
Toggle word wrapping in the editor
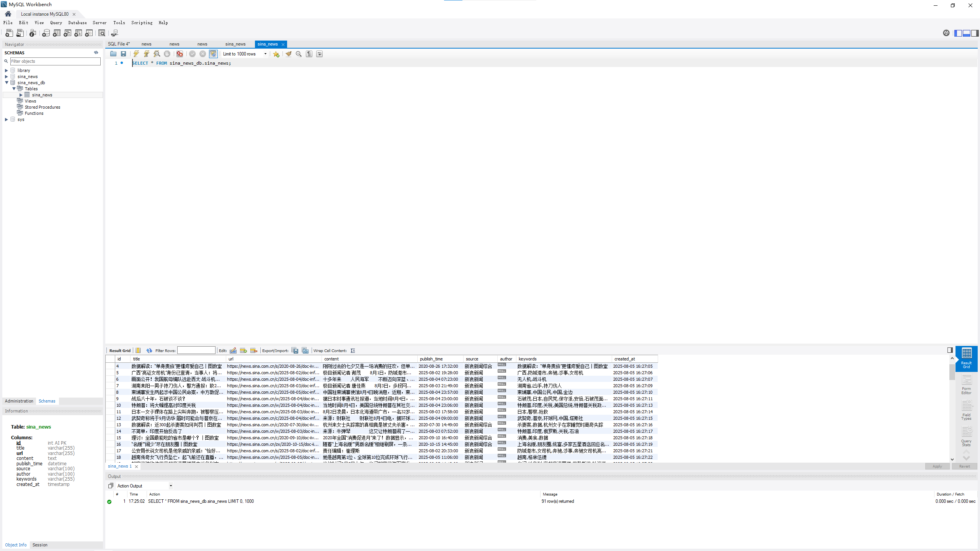[319, 54]
